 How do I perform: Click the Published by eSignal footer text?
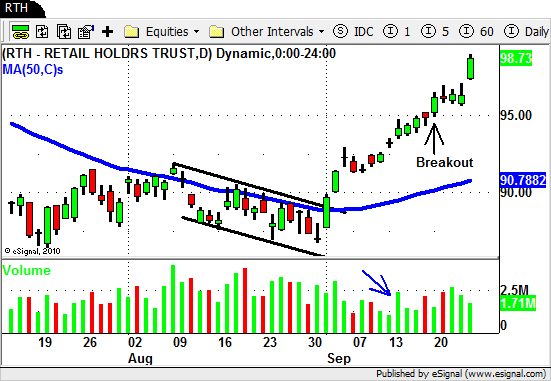point(461,373)
